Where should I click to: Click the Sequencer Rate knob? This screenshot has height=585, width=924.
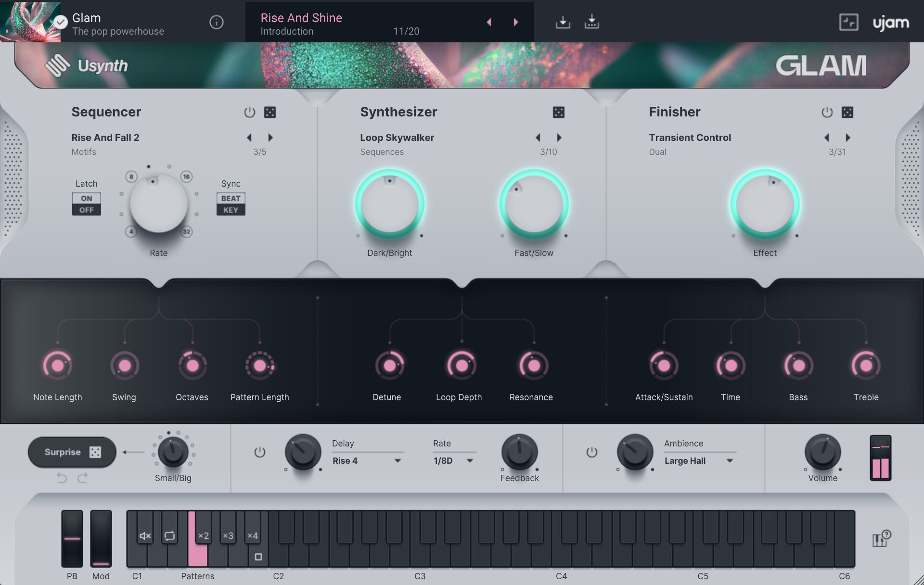[159, 204]
